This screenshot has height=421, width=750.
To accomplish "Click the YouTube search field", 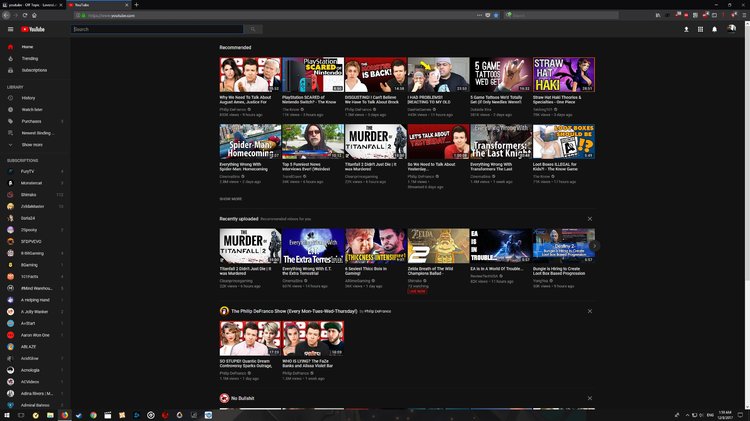I will click(x=157, y=29).
